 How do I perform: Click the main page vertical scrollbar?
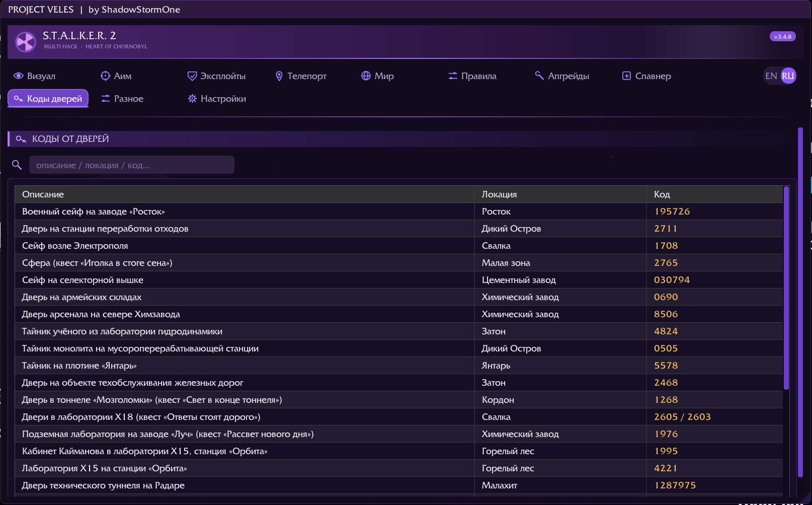(x=800, y=302)
